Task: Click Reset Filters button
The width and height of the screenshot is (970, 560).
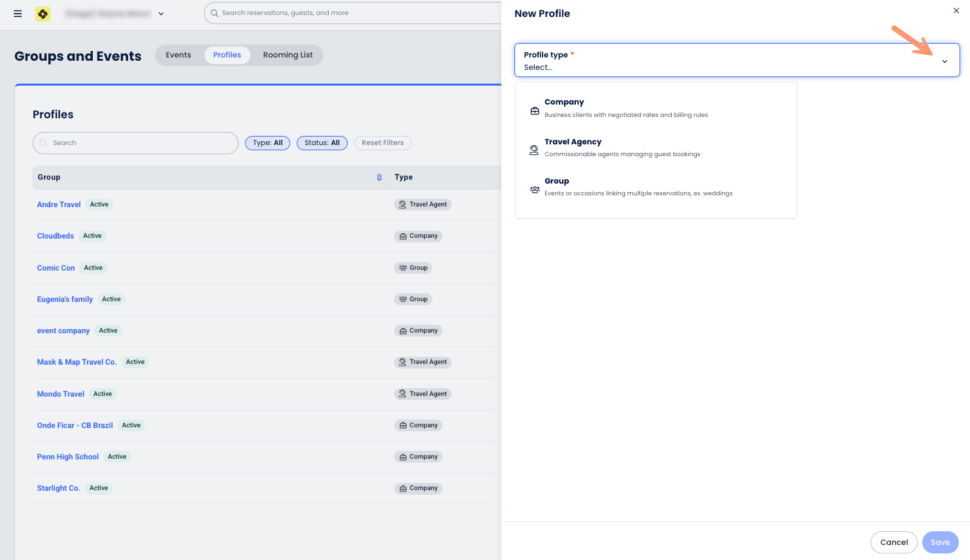Action: [382, 143]
